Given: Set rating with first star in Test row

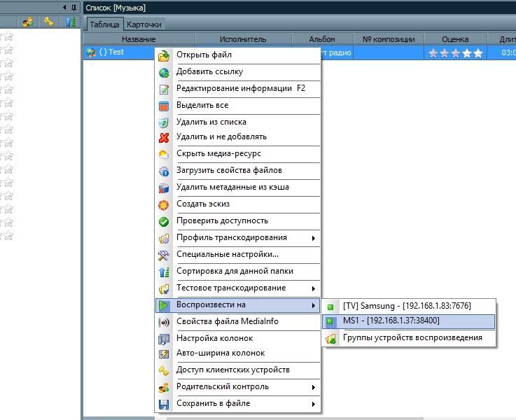Looking at the screenshot, I should [x=433, y=53].
